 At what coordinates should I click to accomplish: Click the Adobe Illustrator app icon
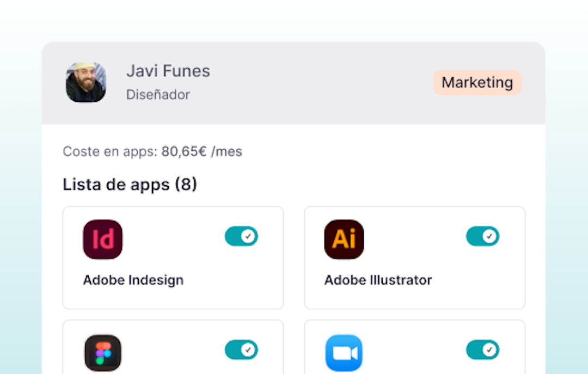coord(344,240)
